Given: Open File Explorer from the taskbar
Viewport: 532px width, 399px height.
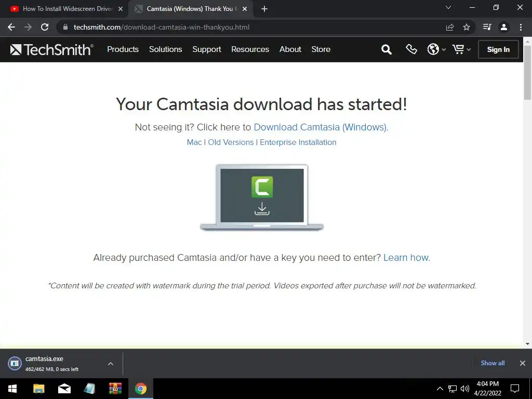Looking at the screenshot, I should click(x=38, y=389).
